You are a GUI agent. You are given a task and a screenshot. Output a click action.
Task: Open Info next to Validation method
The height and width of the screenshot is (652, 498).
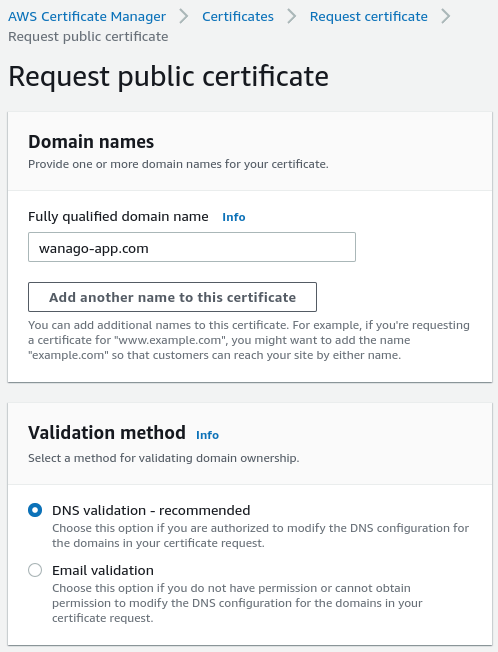tap(207, 435)
